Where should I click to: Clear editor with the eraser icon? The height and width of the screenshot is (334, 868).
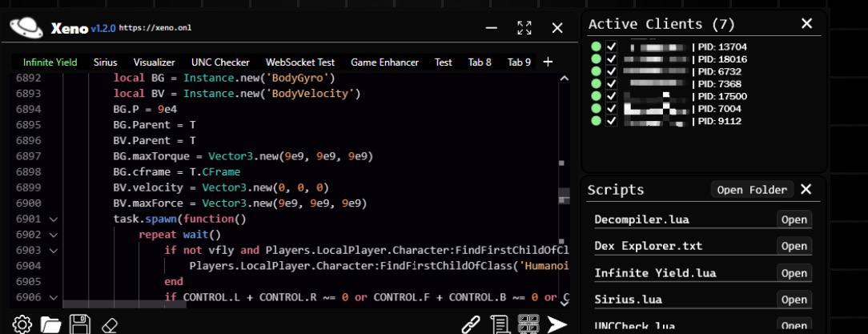tap(111, 325)
